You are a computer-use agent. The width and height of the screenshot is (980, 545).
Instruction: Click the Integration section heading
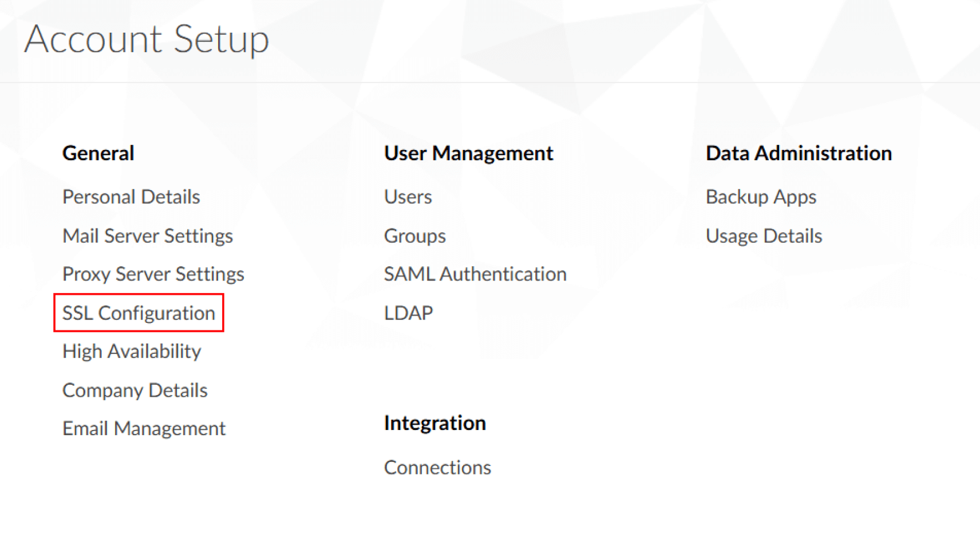coord(435,423)
